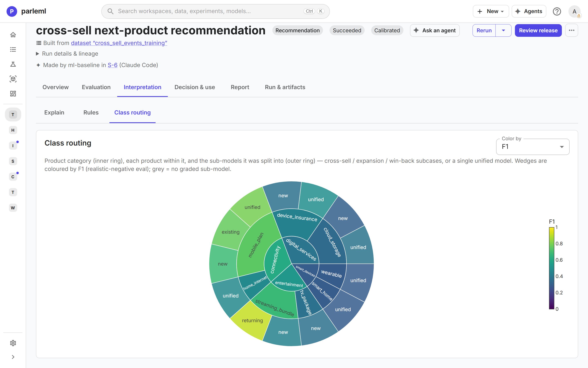Select workspace H in sidebar
Viewport: 588px width, 368px height.
pos(13,130)
